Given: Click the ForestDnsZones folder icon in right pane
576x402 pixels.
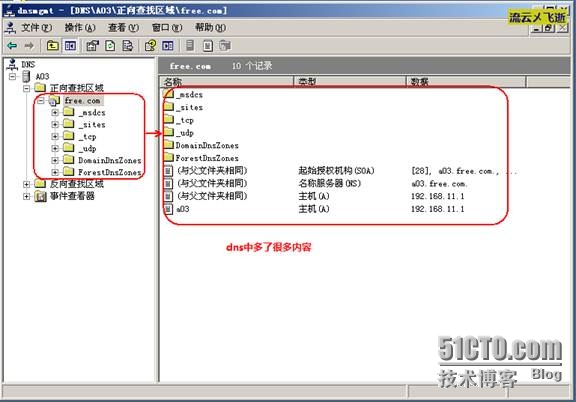Looking at the screenshot, I should [169, 158].
